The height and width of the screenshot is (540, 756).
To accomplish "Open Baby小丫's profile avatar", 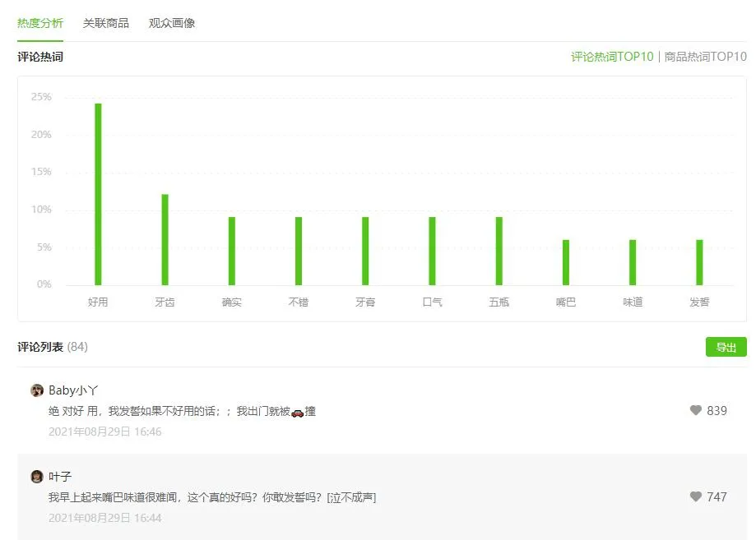I will (x=36, y=390).
